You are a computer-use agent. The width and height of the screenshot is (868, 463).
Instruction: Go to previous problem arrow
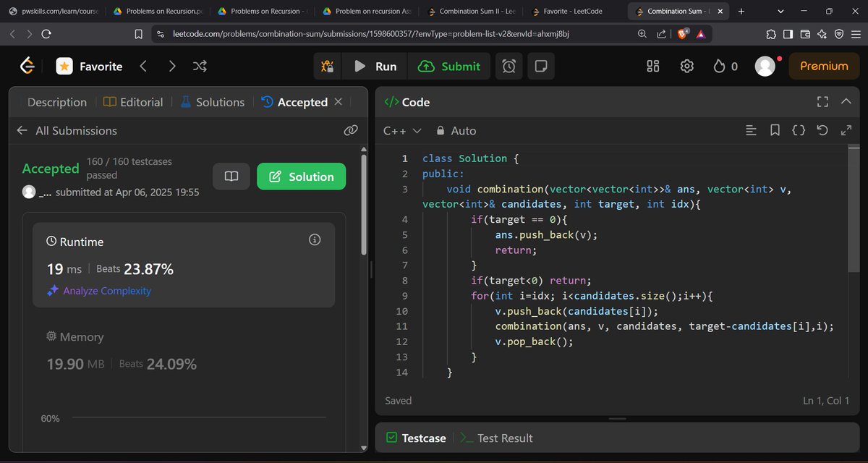pos(143,67)
